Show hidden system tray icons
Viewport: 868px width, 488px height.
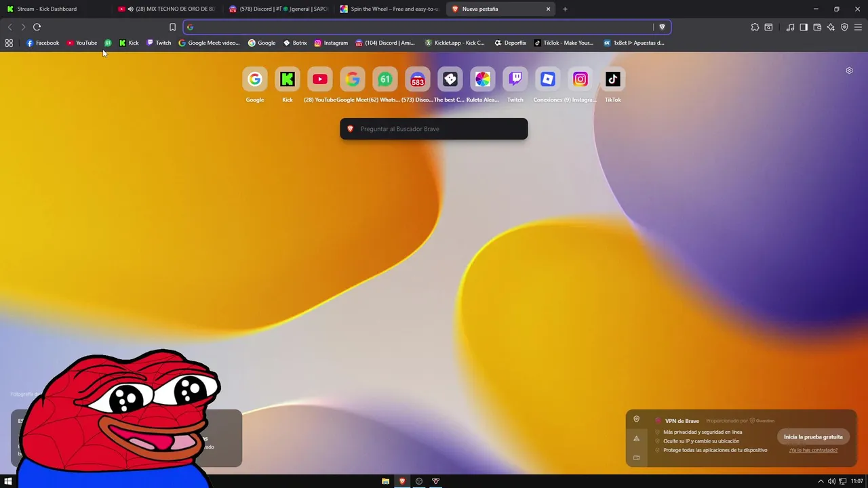(x=821, y=481)
